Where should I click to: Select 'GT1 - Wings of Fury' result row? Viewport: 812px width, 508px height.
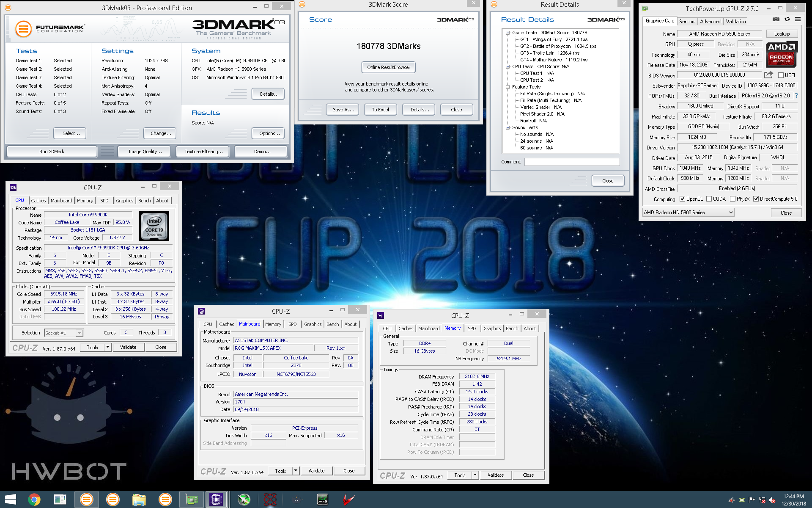(x=554, y=39)
